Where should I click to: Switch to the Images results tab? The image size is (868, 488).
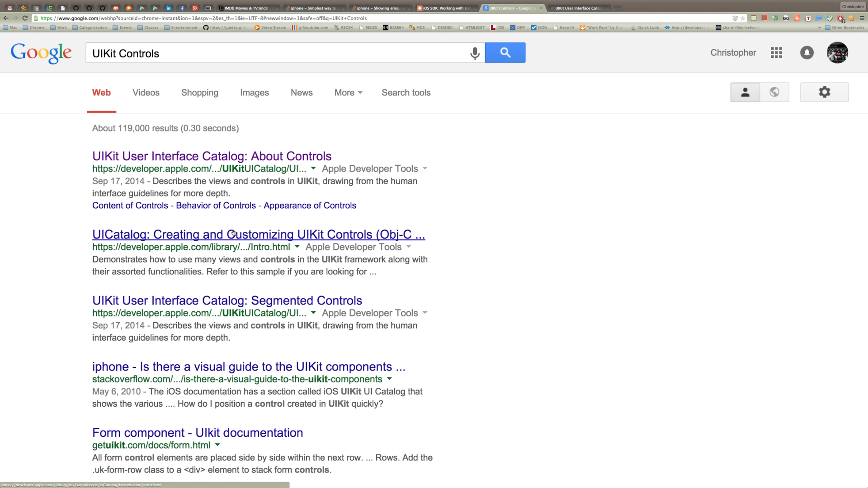[254, 93]
